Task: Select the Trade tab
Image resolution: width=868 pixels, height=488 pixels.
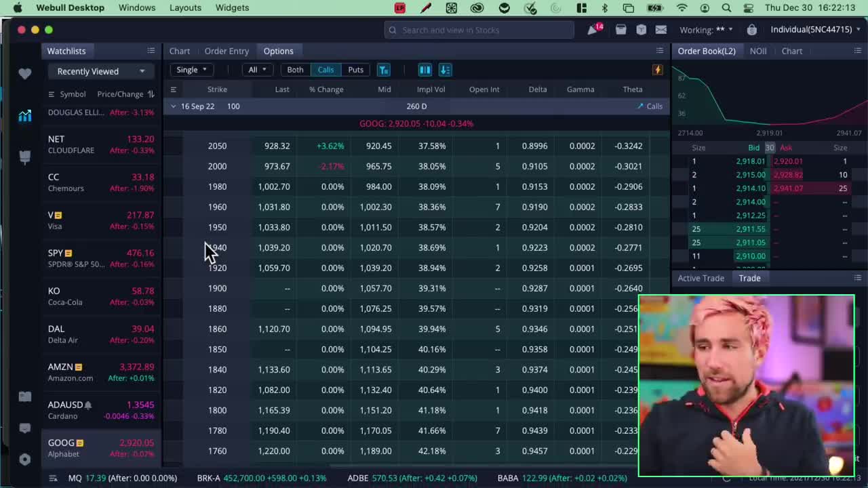Action: (750, 278)
